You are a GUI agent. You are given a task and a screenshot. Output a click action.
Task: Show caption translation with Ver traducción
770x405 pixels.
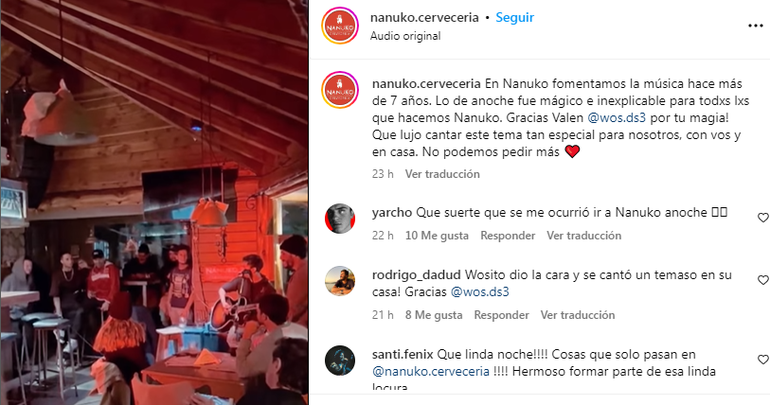tap(442, 174)
